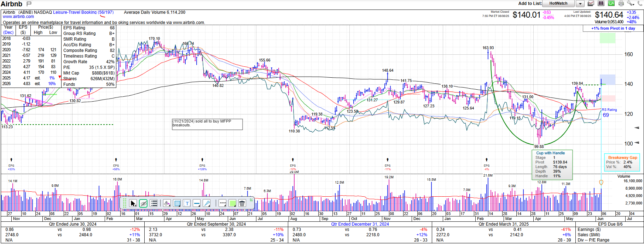Click the 163.93 price high label
The image size is (644, 244).
[x=488, y=48]
